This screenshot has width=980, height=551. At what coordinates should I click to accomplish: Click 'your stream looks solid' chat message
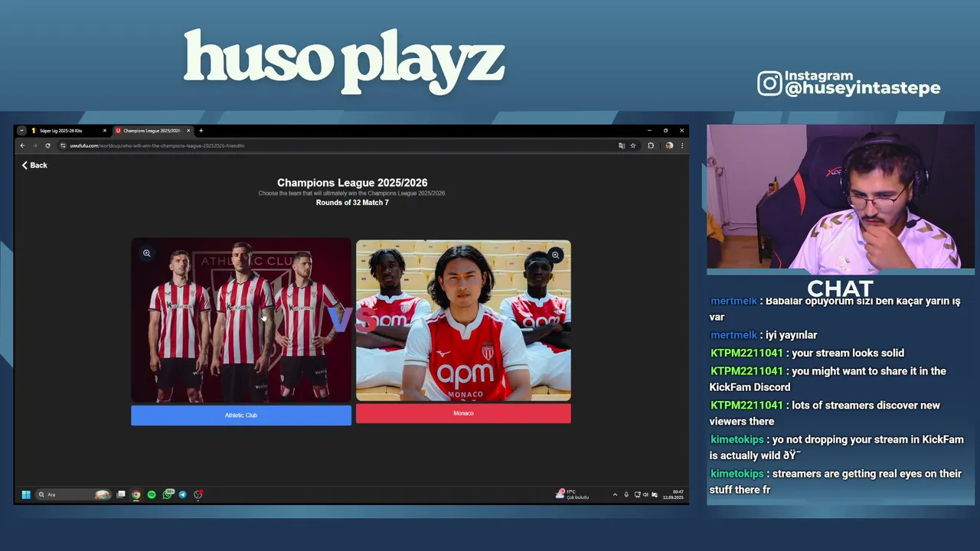pos(807,353)
